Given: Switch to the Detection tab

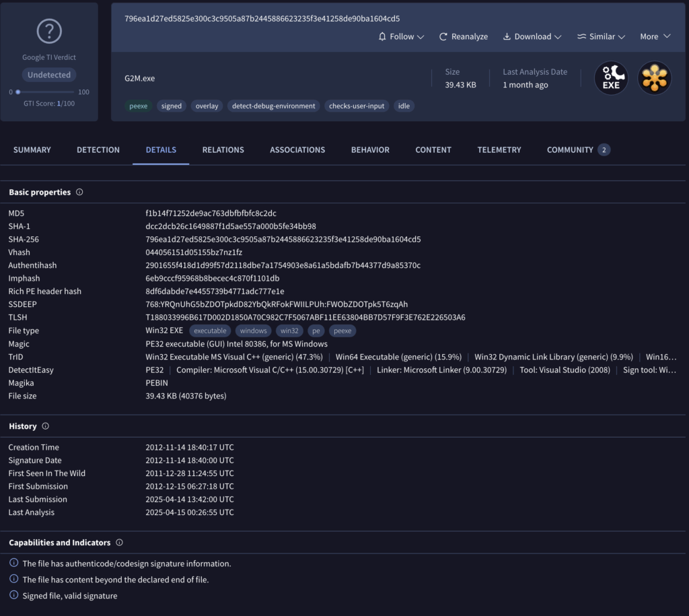Looking at the screenshot, I should (x=98, y=150).
